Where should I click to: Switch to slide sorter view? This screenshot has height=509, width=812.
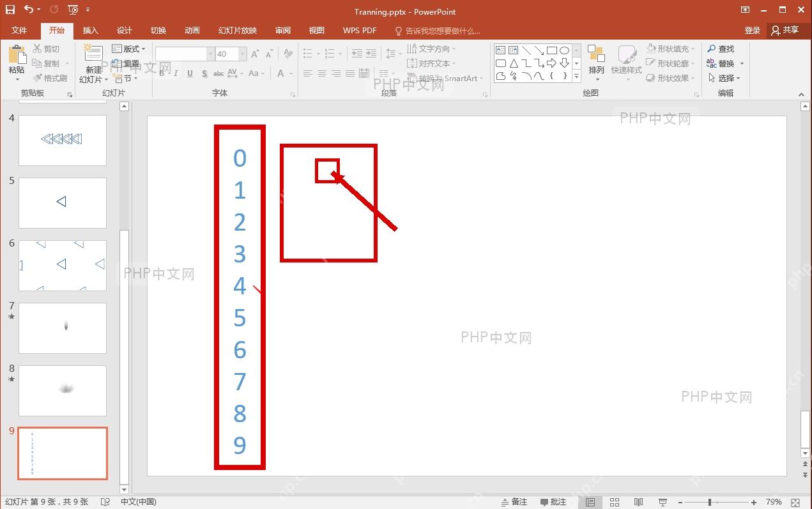click(x=615, y=502)
